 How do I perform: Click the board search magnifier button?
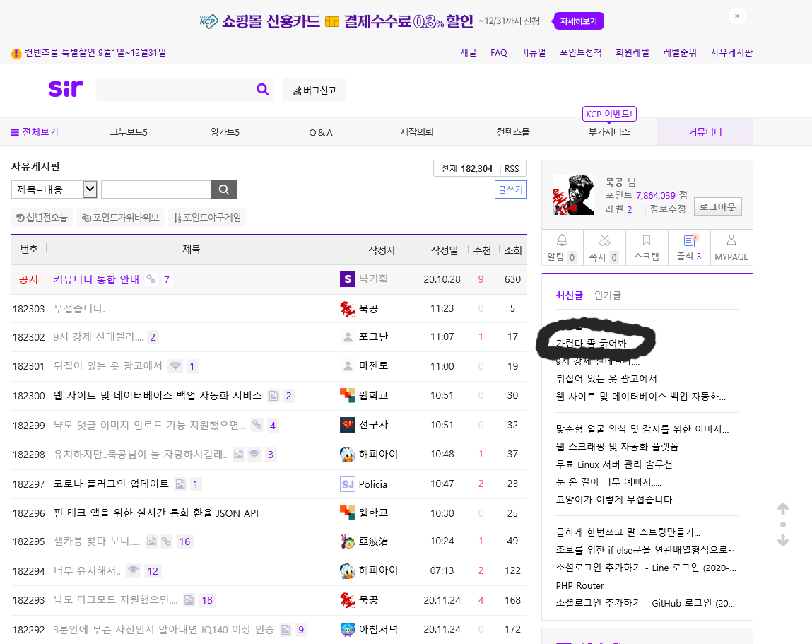click(224, 189)
